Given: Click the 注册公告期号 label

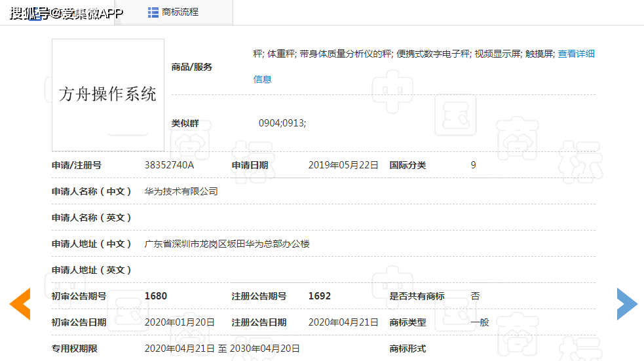Looking at the screenshot, I should (259, 296).
